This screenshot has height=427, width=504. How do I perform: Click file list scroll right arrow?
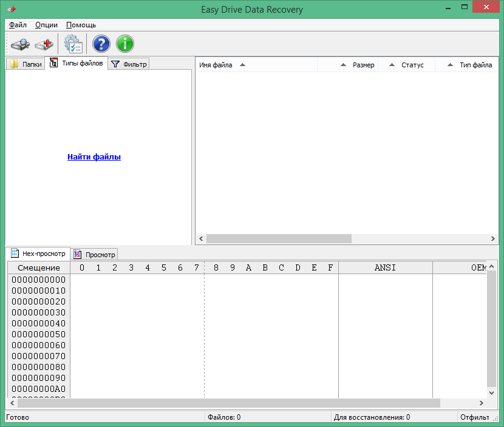click(x=492, y=238)
